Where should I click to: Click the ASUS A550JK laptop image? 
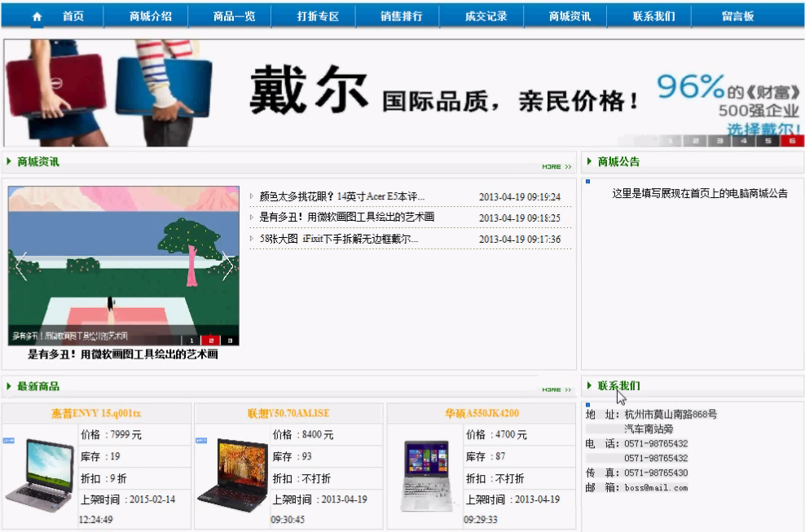[x=427, y=476]
